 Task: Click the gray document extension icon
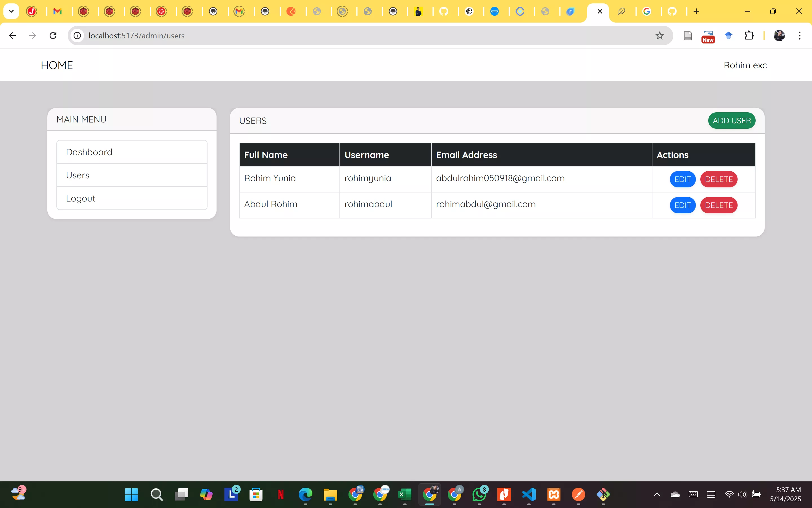point(688,36)
